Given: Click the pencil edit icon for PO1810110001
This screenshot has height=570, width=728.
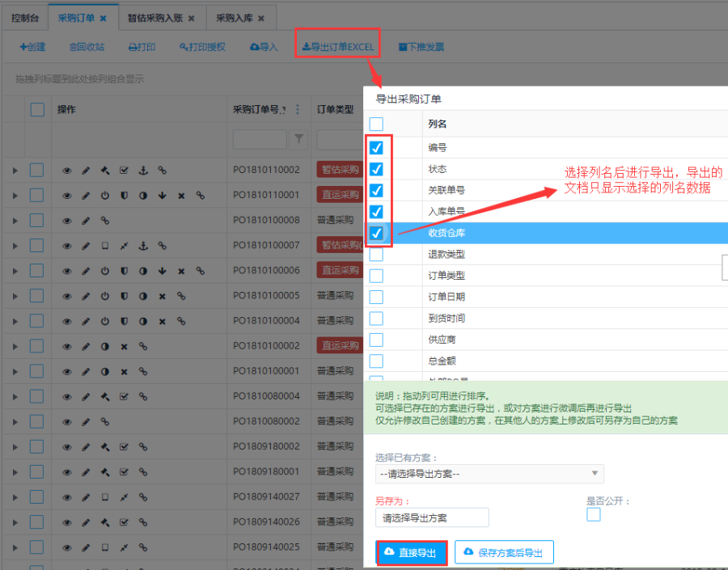Looking at the screenshot, I should [86, 196].
